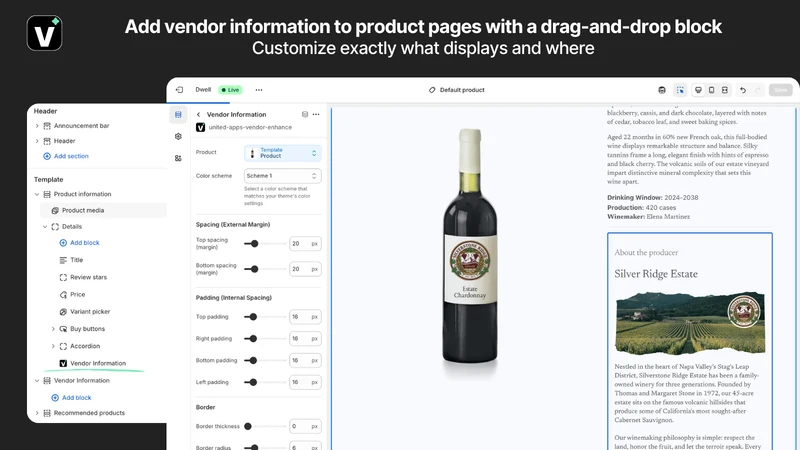
Task: Click the database icon in Vendor Information header
Action: pyautogui.click(x=305, y=114)
